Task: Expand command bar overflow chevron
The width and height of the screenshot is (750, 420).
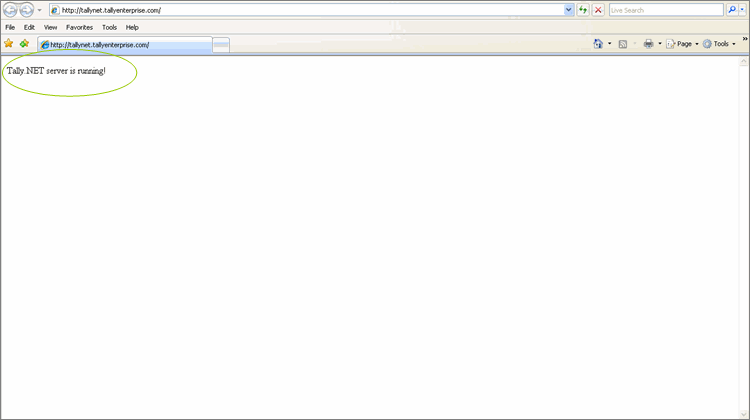Action: tap(745, 39)
